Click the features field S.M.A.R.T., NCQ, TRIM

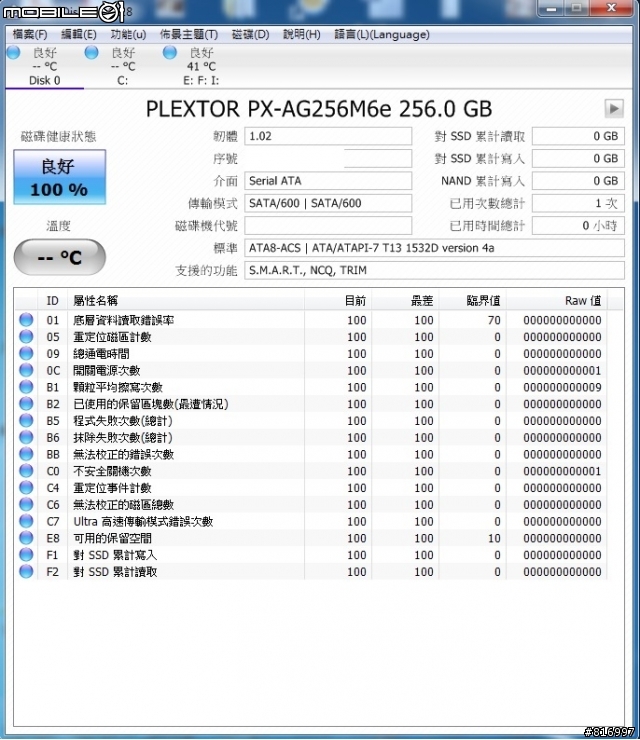(434, 270)
